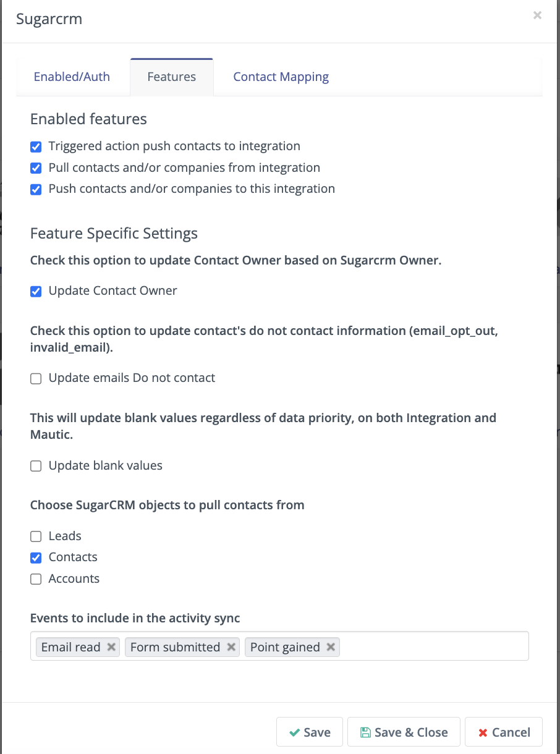Click the green checkmark icon on Save
The image size is (560, 754).
pyautogui.click(x=293, y=732)
